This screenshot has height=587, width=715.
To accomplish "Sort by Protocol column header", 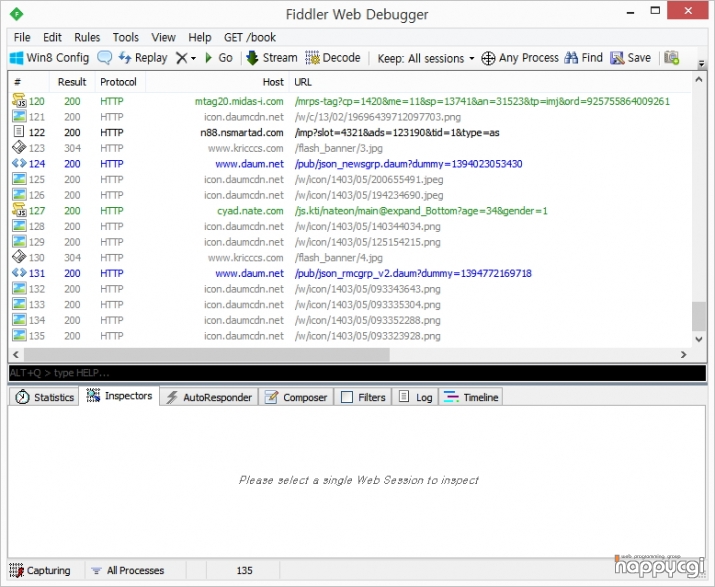I will click(x=118, y=82).
